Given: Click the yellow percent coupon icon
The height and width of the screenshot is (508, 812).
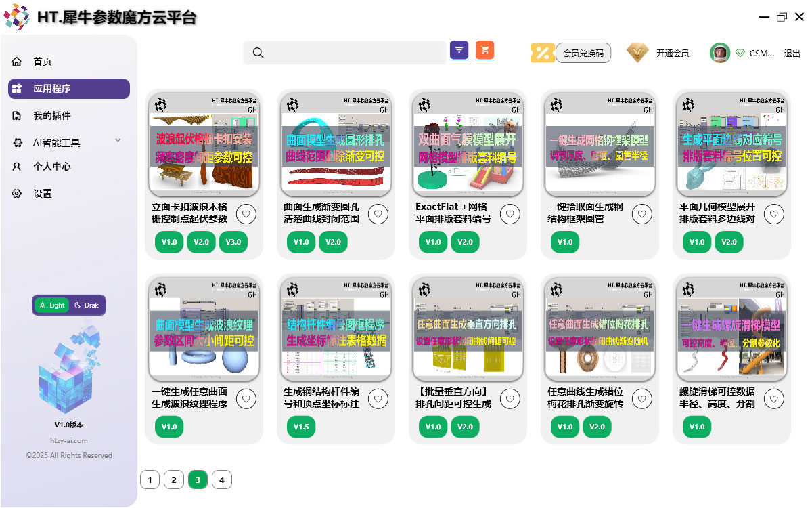Looking at the screenshot, I should [x=542, y=53].
